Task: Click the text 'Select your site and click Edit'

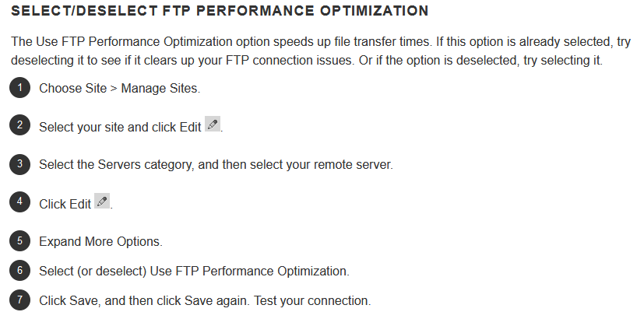Action: click(120, 128)
